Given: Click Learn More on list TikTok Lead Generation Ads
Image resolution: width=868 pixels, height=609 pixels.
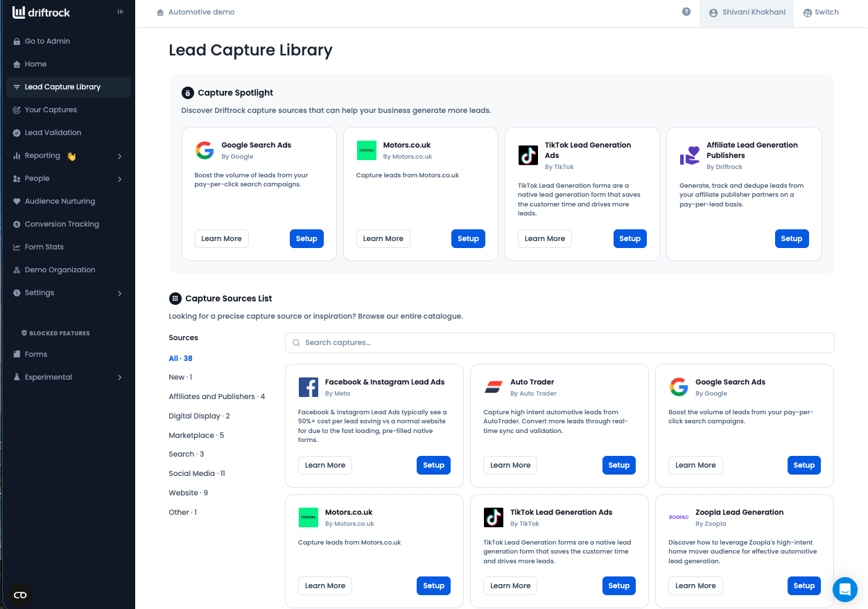Looking at the screenshot, I should point(510,586).
